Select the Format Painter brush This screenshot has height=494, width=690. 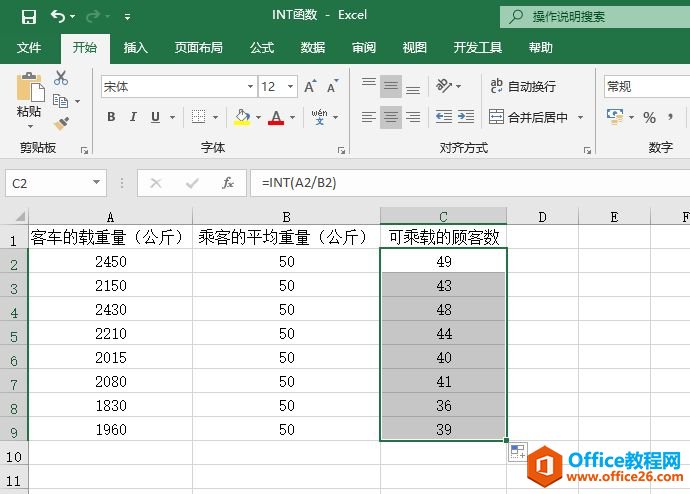click(x=61, y=123)
